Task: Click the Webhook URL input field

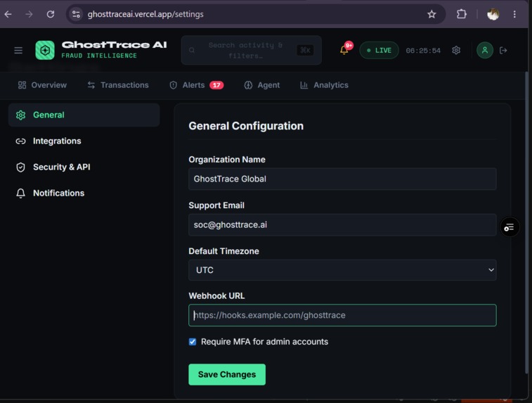Action: 342,315
